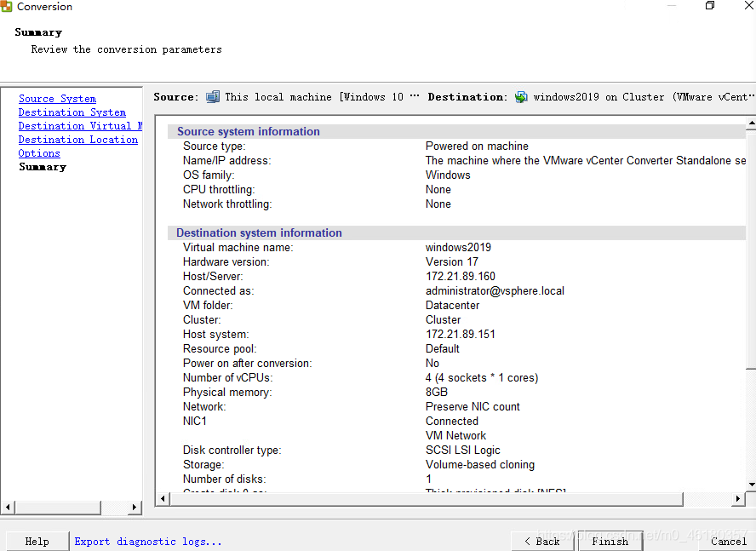Click the Back button
This screenshot has height=551, width=756.
542,542
